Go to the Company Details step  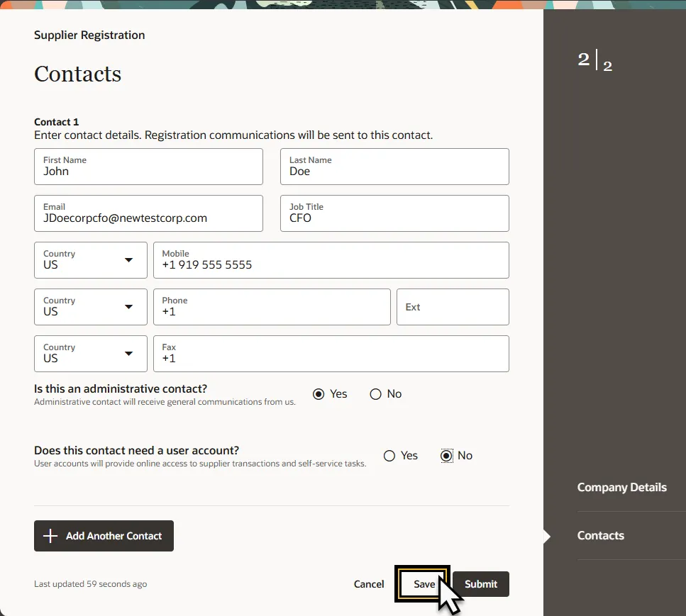(621, 488)
